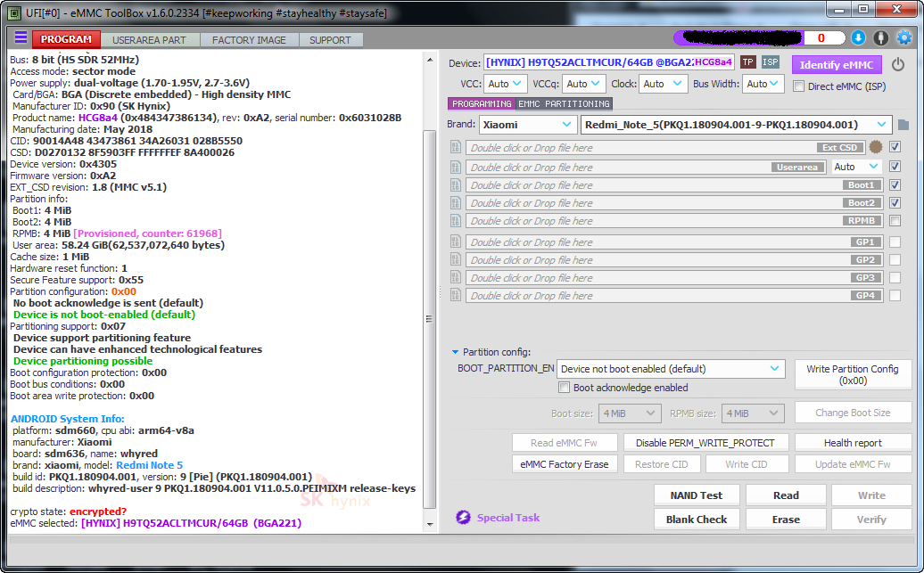Image resolution: width=924 pixels, height=573 pixels.
Task: Click the log scrollbar up arrow
Action: (430, 60)
